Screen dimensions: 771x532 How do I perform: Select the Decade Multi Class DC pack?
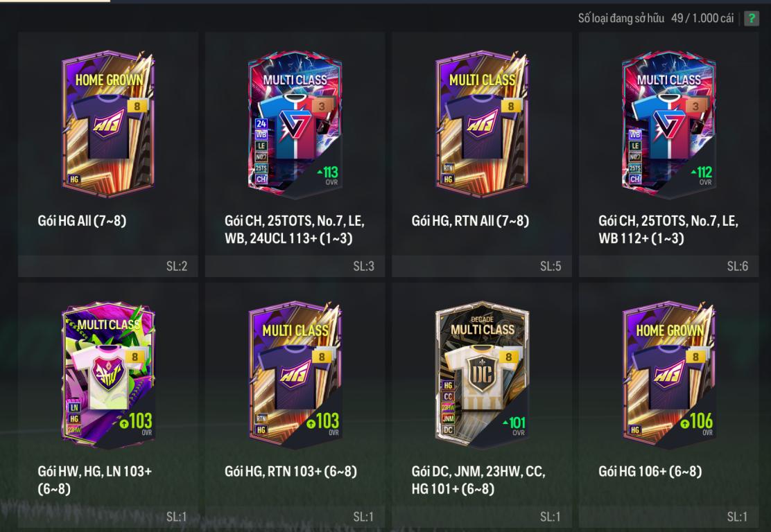coord(482,374)
